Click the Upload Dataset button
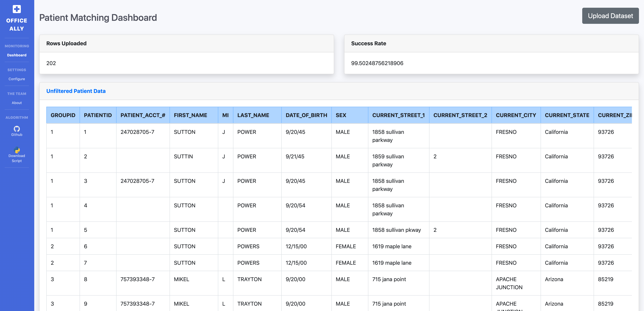This screenshot has width=644, height=311. tap(610, 16)
